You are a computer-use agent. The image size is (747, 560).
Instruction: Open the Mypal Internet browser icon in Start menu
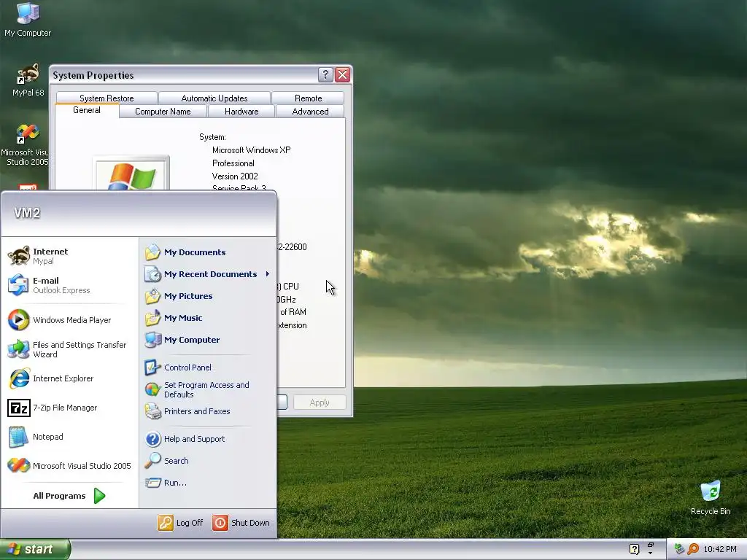[x=18, y=256]
